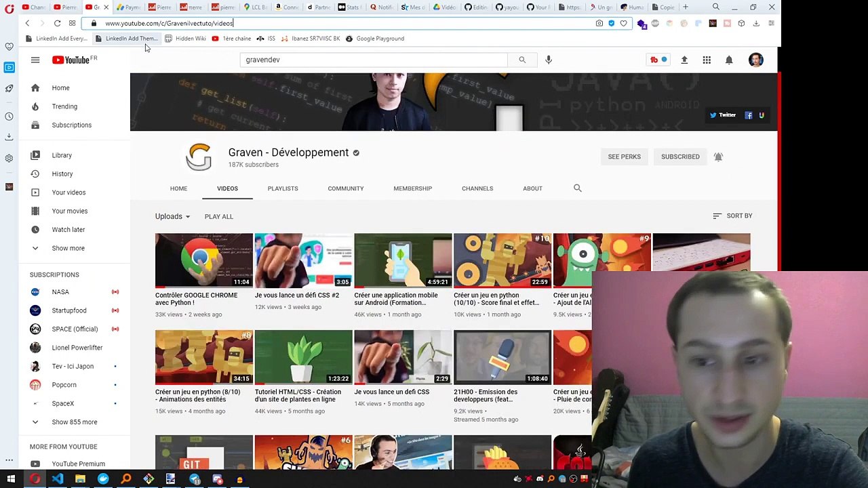The image size is (868, 488).
Task: Open the Opera speed dial grid
Action: coord(72,23)
